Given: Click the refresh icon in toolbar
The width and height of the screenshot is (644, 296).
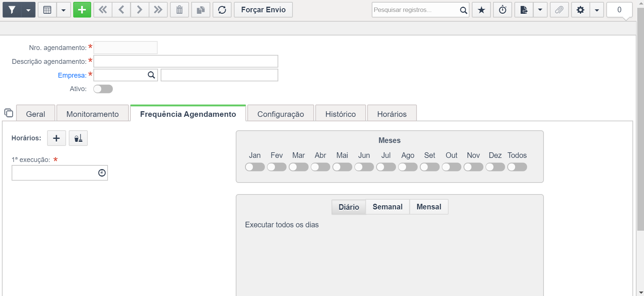Looking at the screenshot, I should click(x=222, y=10).
